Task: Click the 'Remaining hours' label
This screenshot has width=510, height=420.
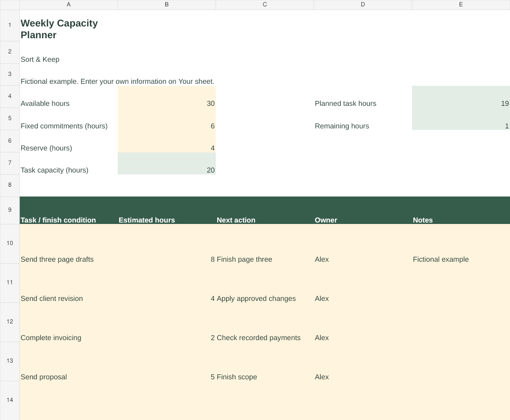Action: (363, 119)
